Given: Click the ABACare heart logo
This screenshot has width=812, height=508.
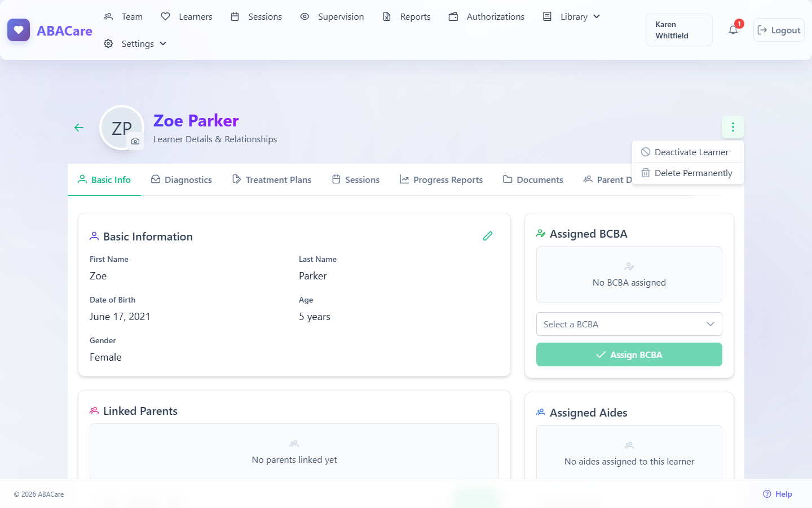Looking at the screenshot, I should pyautogui.click(x=19, y=30).
